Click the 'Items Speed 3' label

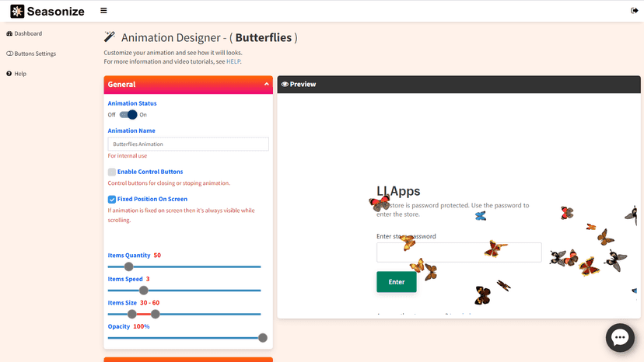click(128, 279)
